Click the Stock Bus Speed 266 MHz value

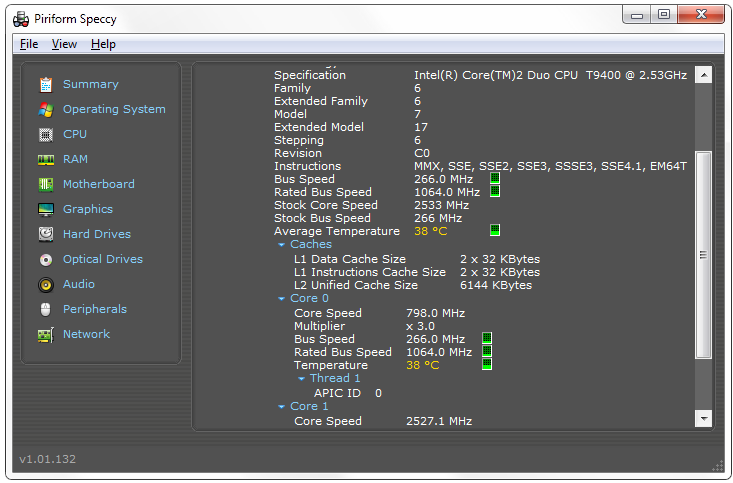(x=438, y=218)
